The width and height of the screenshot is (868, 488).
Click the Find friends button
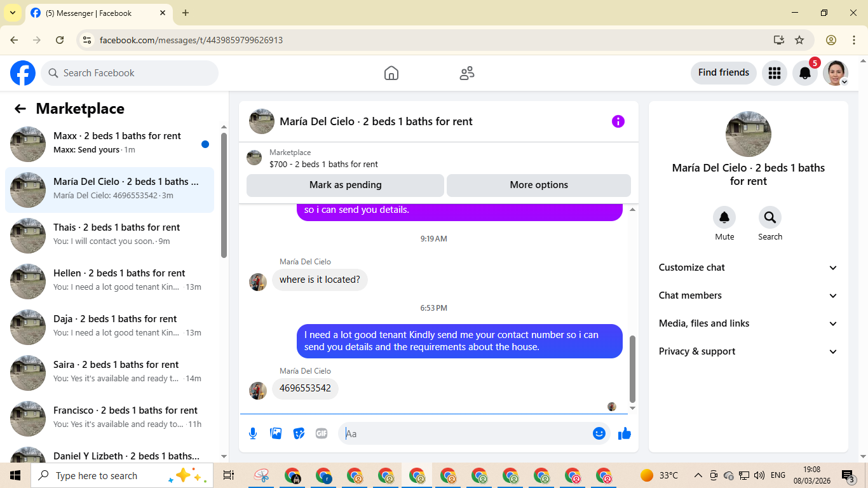724,73
